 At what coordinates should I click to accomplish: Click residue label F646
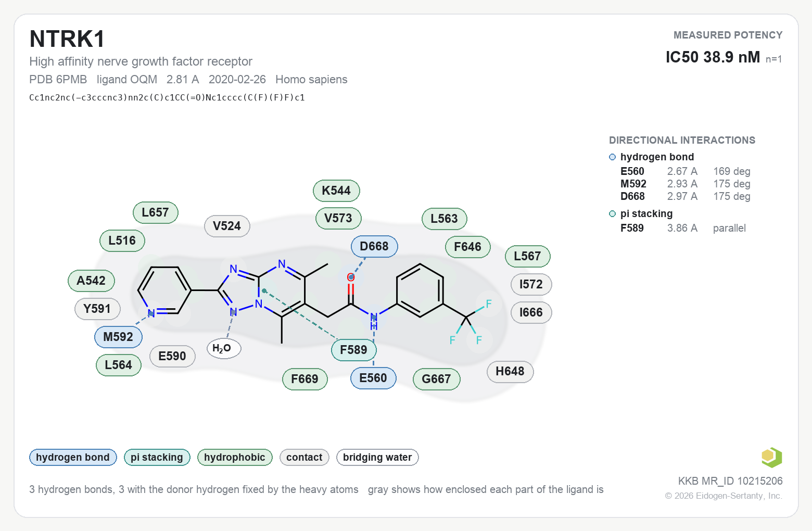[467, 247]
